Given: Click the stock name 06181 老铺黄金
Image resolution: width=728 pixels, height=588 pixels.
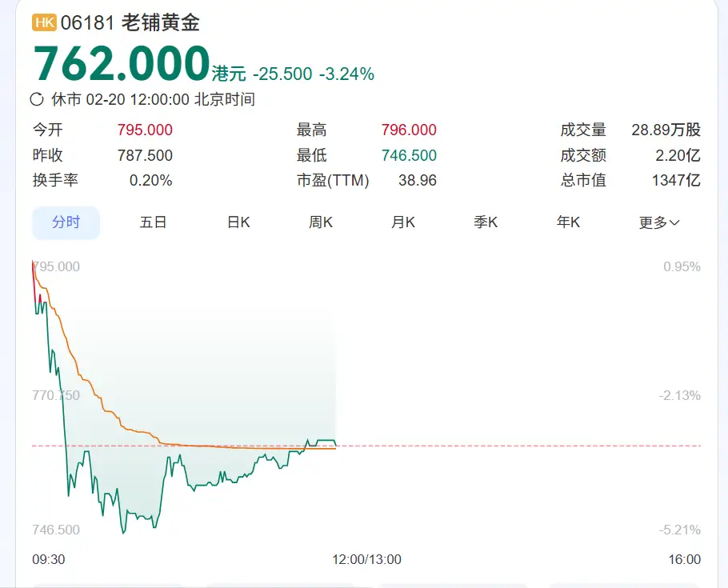Looking at the screenshot, I should (130, 23).
